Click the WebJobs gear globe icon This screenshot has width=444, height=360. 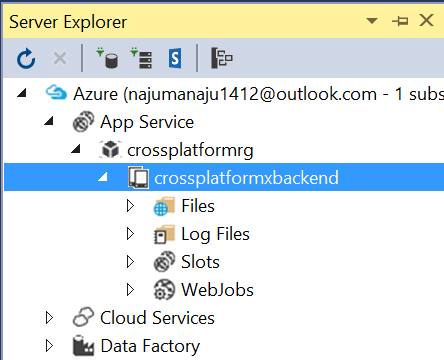[164, 290]
